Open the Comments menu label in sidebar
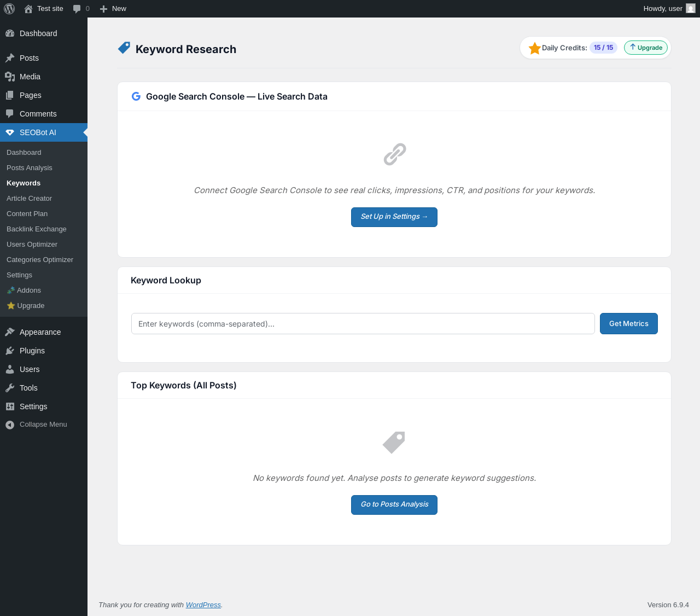 pos(38,114)
